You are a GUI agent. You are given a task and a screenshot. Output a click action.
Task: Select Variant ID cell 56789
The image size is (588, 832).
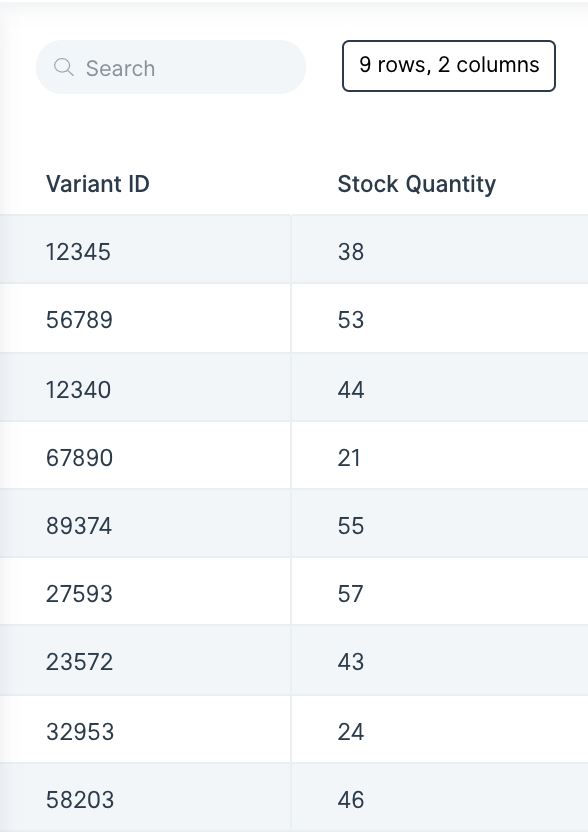click(145, 318)
